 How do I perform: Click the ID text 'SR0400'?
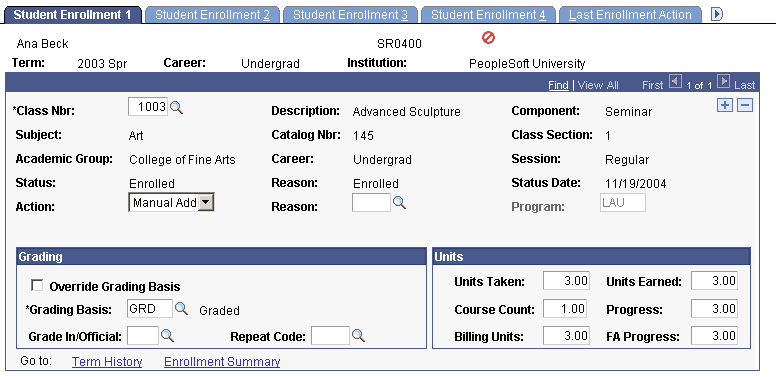(x=400, y=44)
